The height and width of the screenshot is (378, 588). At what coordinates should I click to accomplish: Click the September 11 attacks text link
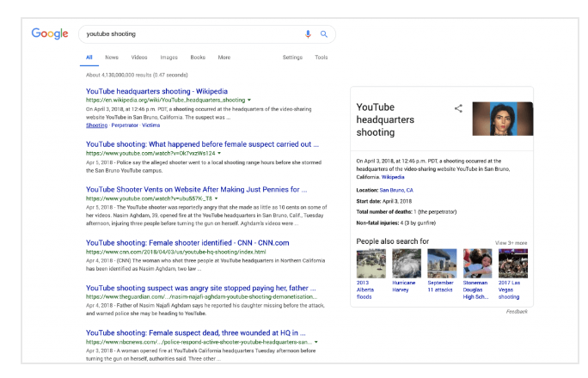pyautogui.click(x=440, y=286)
